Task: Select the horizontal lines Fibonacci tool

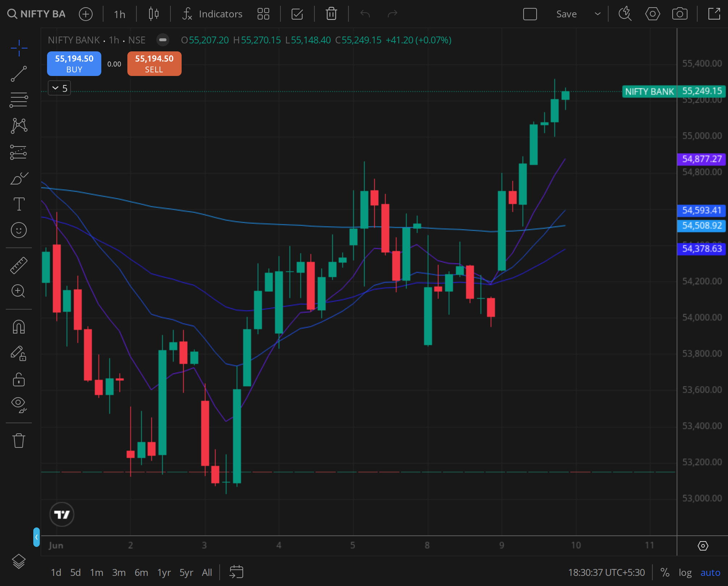Action: click(x=19, y=100)
